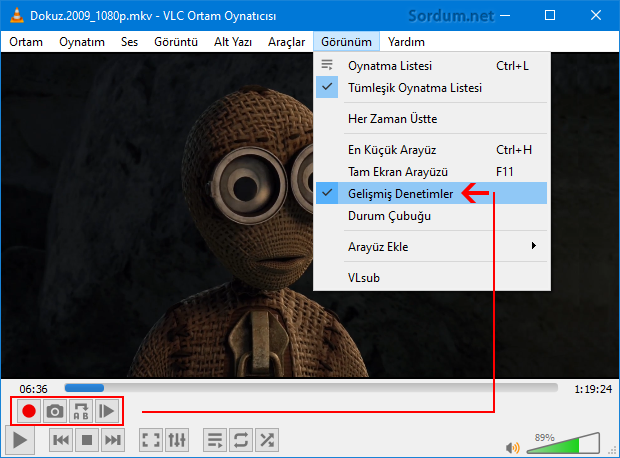Start recording with the red record button
The width and height of the screenshot is (620, 458).
tap(29, 411)
